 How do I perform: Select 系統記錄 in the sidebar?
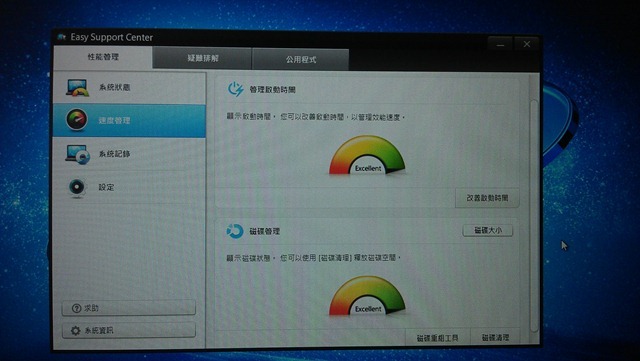(129, 154)
